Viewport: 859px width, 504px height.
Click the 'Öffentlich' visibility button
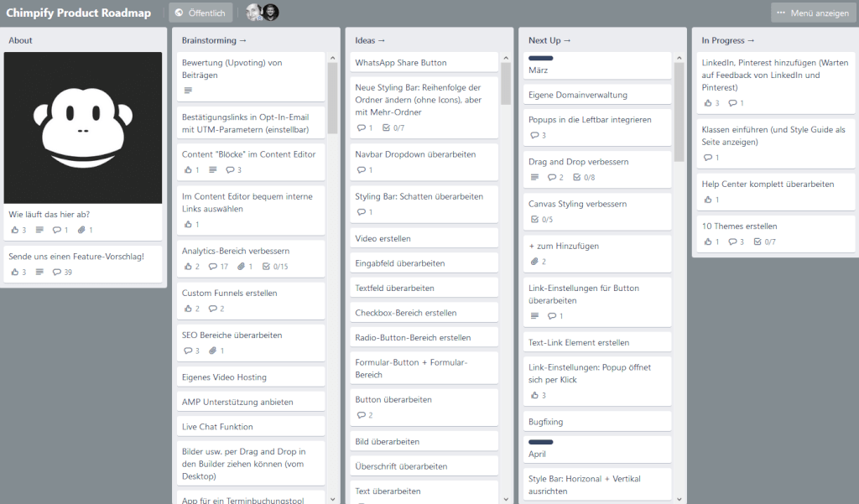click(200, 13)
